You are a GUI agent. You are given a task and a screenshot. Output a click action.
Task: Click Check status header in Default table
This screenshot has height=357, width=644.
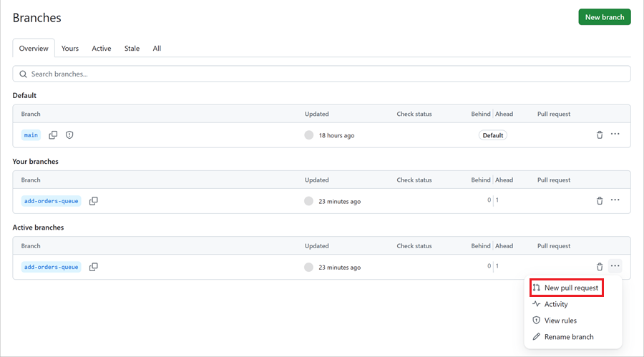click(x=414, y=114)
